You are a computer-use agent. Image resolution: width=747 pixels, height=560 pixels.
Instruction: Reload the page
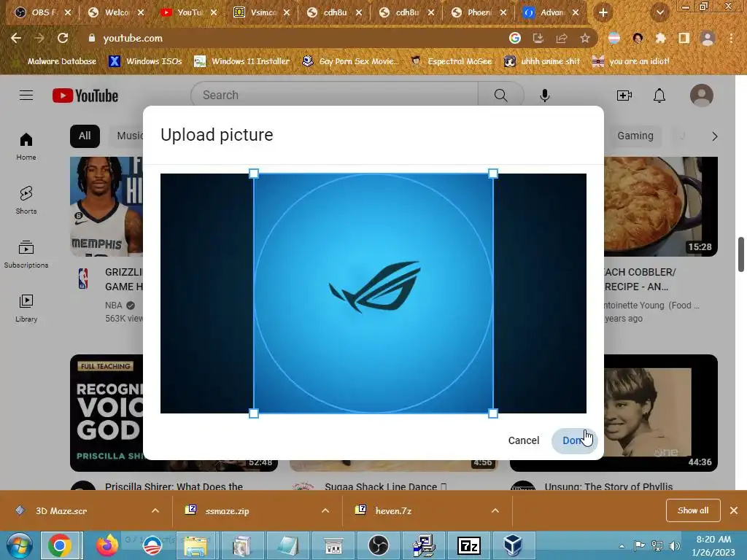point(63,38)
